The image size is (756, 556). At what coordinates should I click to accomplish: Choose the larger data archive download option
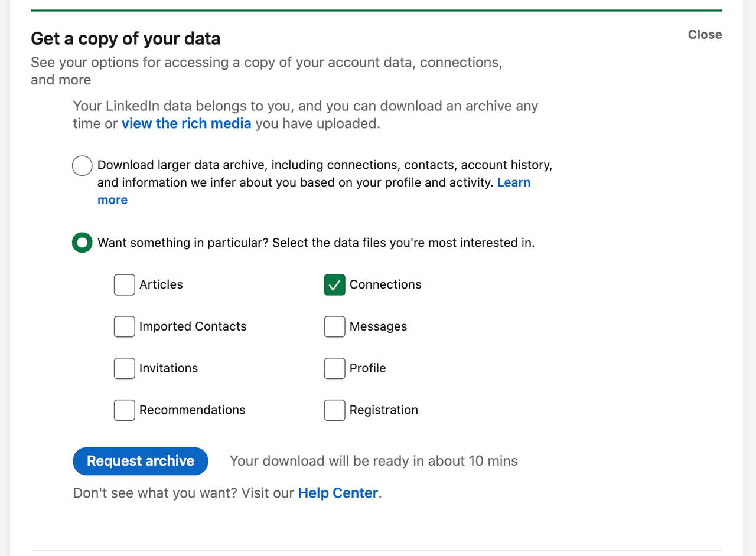click(82, 165)
